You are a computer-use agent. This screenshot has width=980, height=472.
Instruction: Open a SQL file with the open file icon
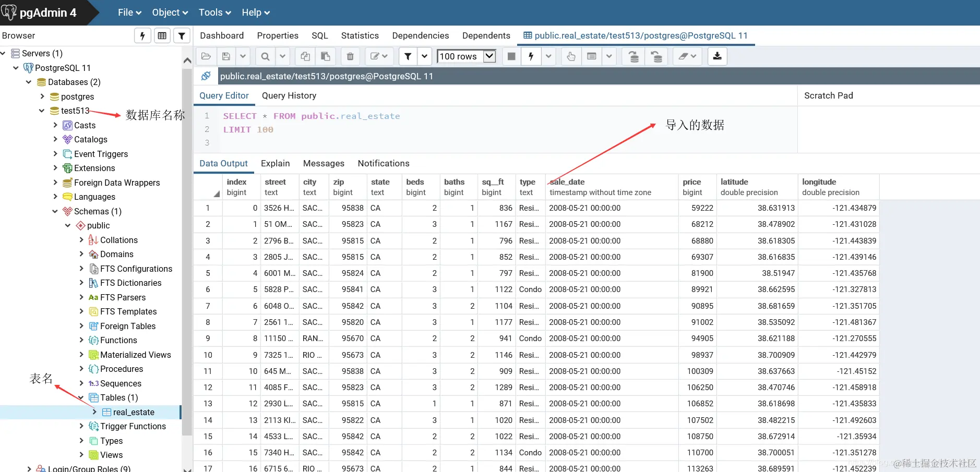tap(206, 56)
